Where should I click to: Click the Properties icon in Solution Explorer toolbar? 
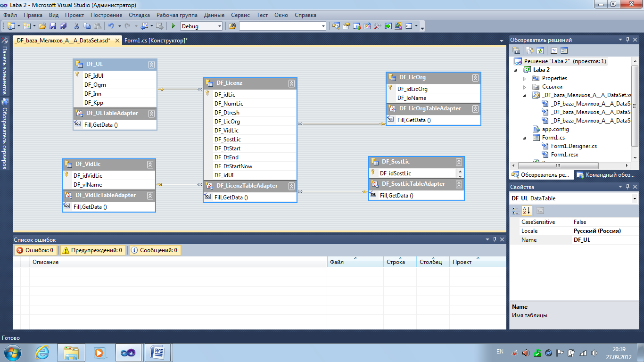[x=516, y=50]
